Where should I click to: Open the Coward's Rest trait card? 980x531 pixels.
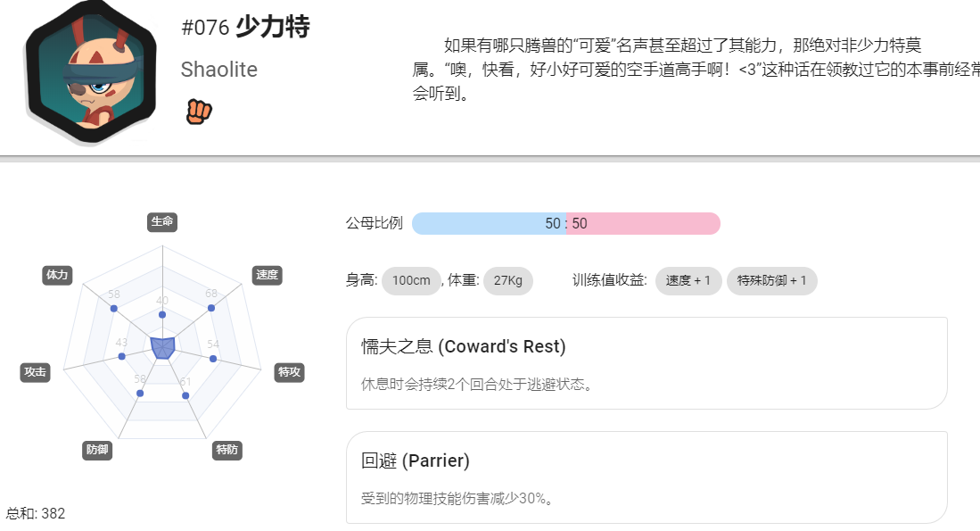coord(646,363)
